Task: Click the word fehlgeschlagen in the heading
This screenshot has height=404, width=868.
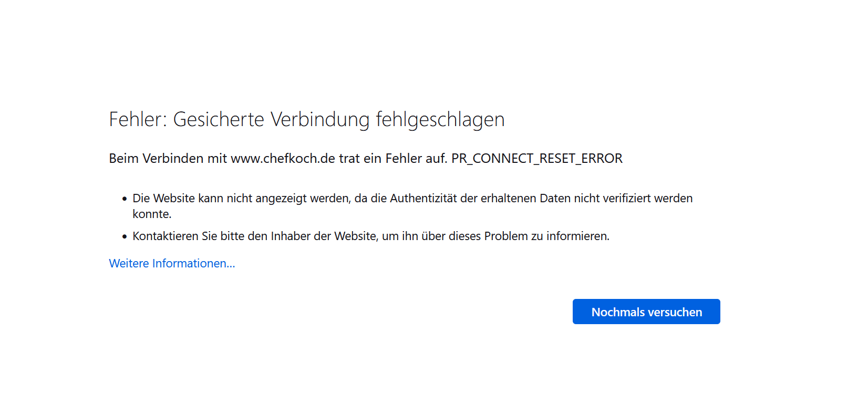Action: click(x=440, y=120)
